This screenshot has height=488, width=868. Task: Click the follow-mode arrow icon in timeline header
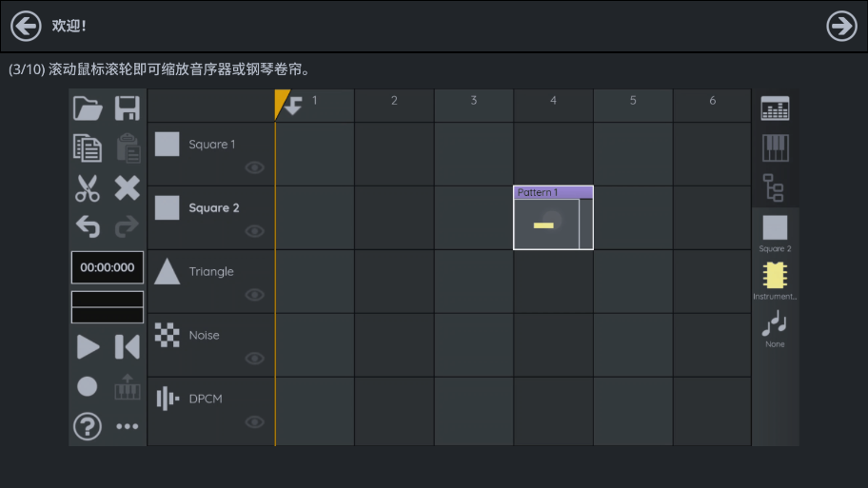tap(294, 106)
